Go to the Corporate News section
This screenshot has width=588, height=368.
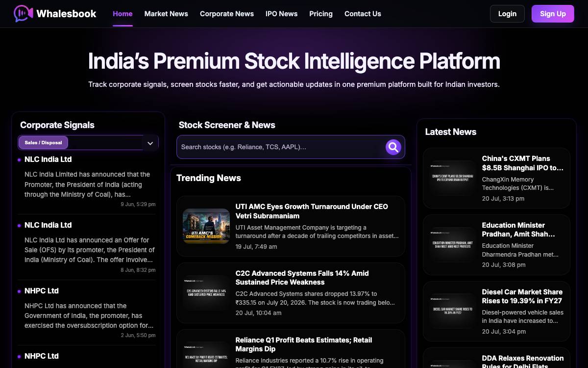[227, 14]
